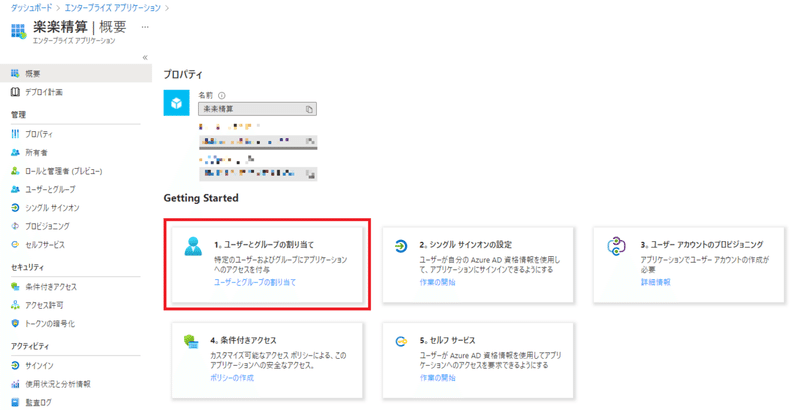
Task: Click the provisioning icon on card 3
Action: pos(616,246)
